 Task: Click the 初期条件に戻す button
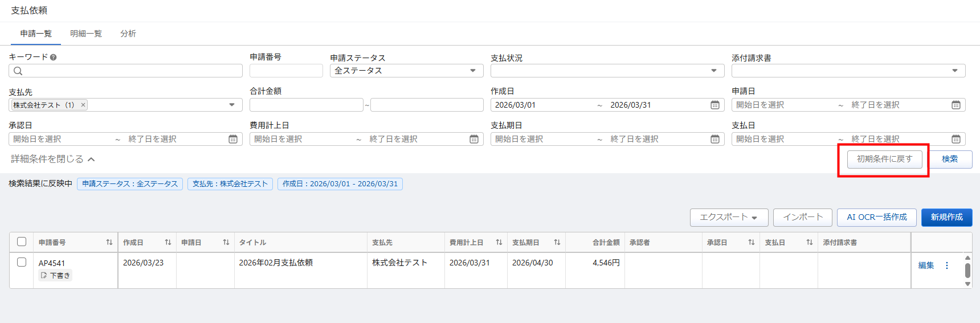884,159
